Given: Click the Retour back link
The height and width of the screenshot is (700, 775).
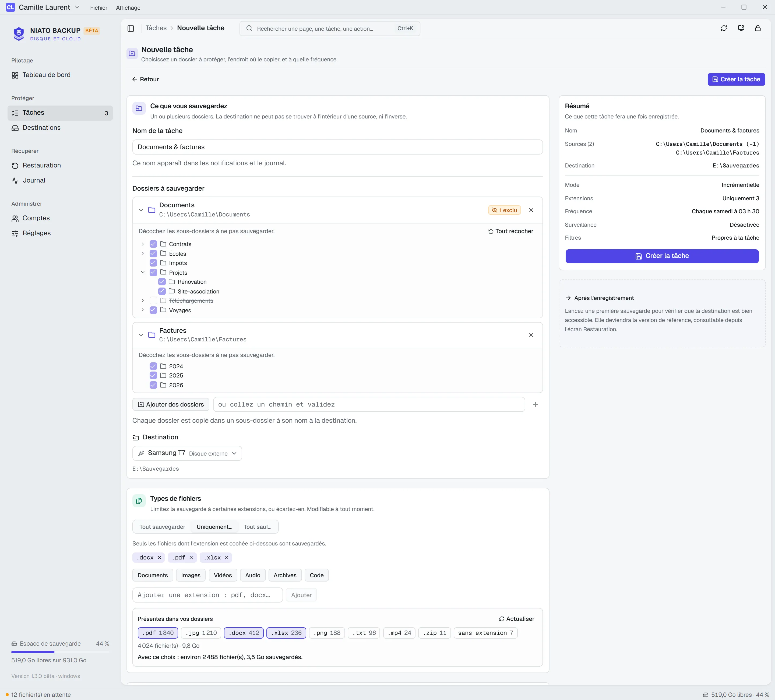Looking at the screenshot, I should tap(145, 79).
